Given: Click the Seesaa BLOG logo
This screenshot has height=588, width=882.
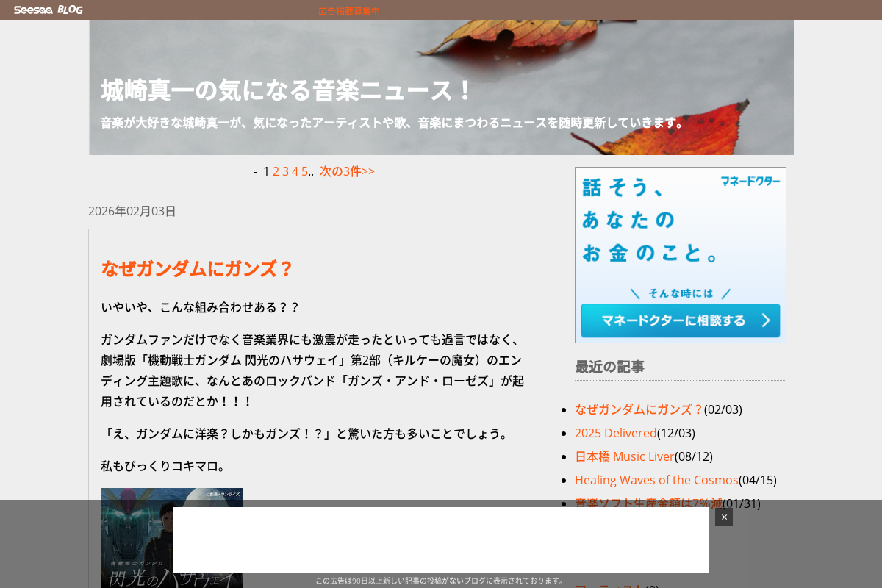Looking at the screenshot, I should (48, 10).
